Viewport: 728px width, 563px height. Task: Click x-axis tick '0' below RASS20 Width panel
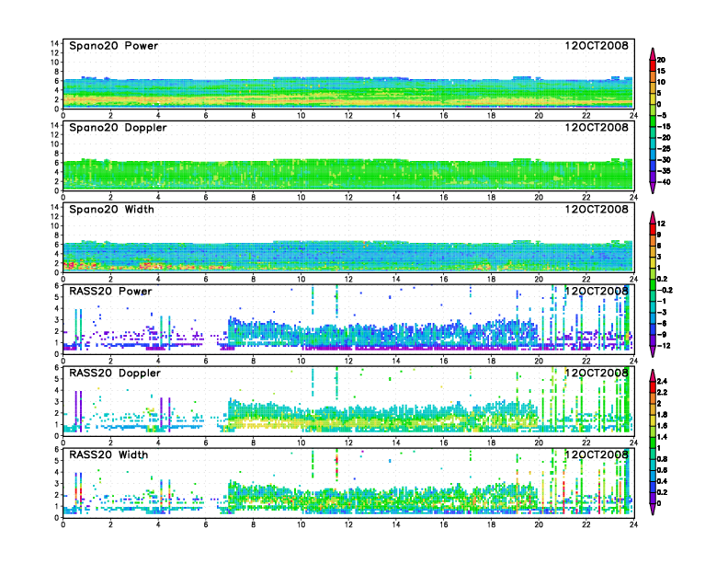[63, 524]
